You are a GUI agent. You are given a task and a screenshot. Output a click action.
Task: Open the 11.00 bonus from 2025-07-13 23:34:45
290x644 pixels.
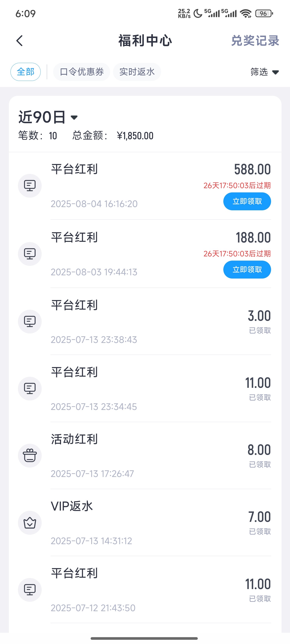click(x=160, y=388)
